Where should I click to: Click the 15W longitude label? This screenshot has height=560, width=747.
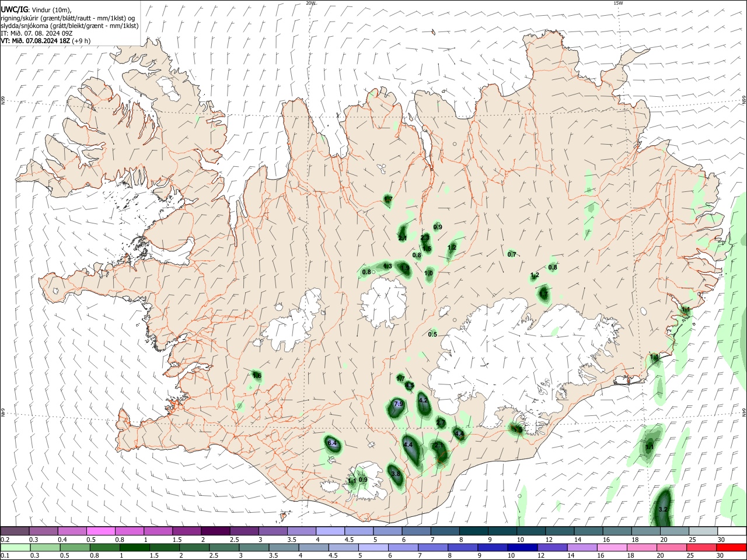pos(618,3)
